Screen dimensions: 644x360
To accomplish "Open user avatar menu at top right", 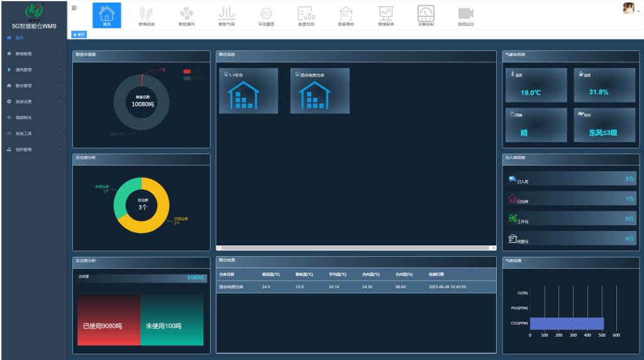I will coord(628,8).
